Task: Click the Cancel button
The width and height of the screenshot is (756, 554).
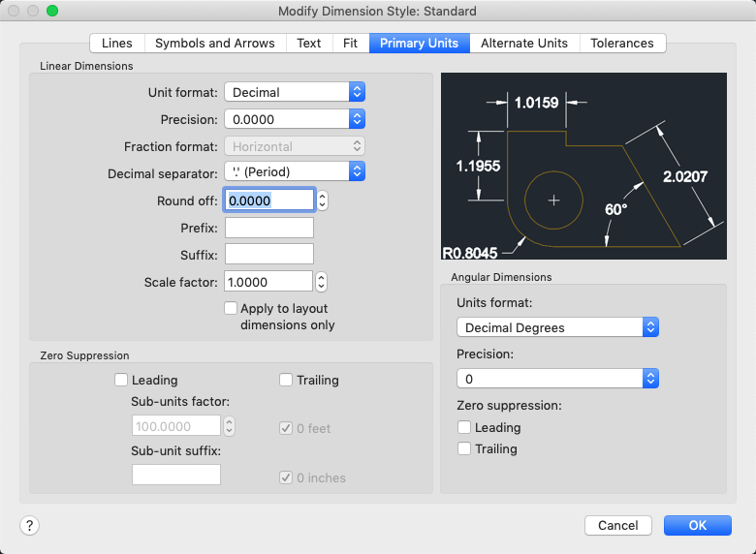Action: point(618,525)
